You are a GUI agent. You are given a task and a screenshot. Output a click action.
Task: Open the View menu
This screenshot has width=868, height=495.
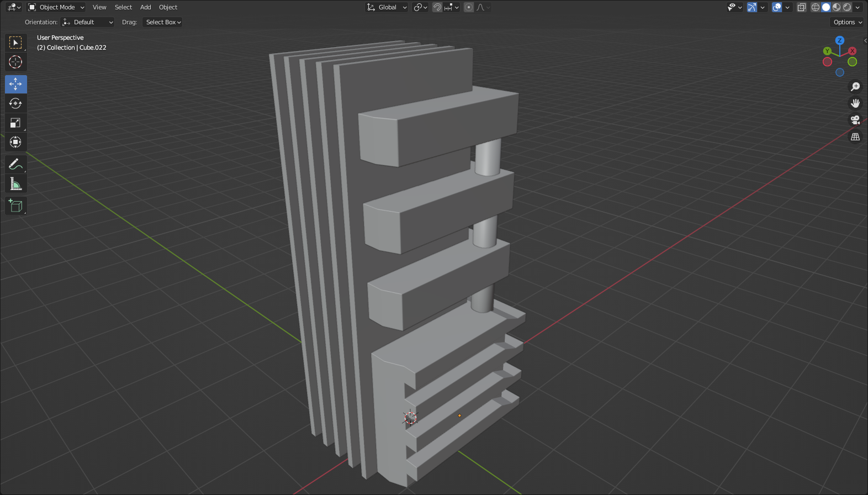99,7
